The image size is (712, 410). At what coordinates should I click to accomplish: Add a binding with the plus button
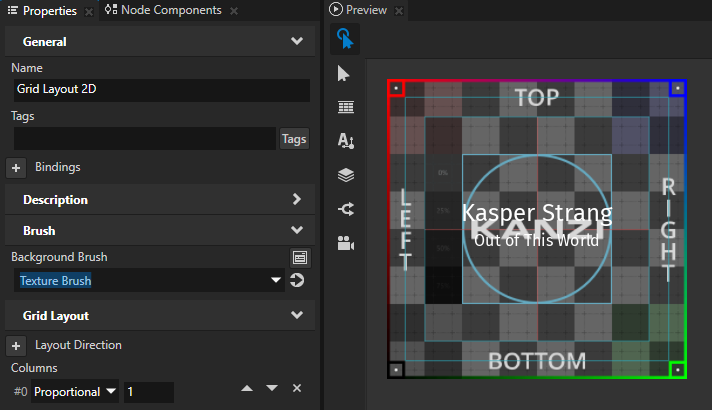(16, 167)
